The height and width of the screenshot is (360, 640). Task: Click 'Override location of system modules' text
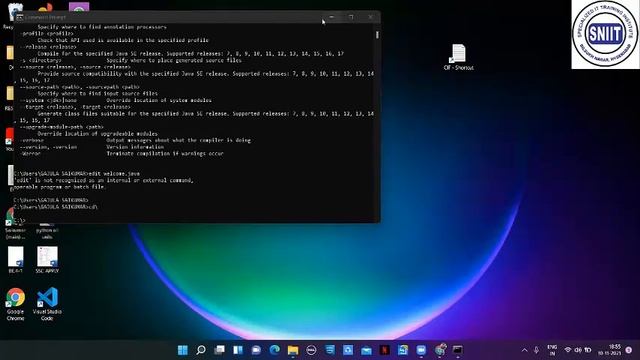click(x=159, y=100)
